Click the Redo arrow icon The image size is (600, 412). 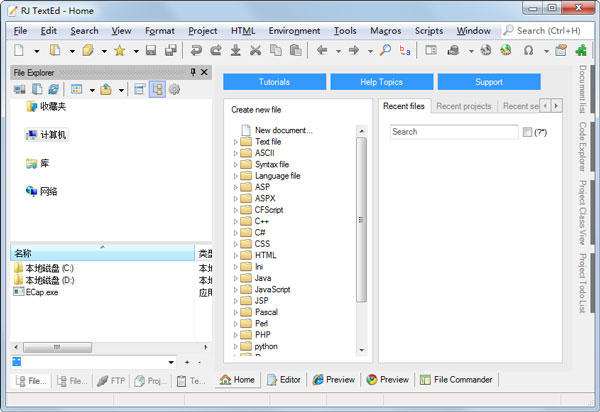[216, 50]
